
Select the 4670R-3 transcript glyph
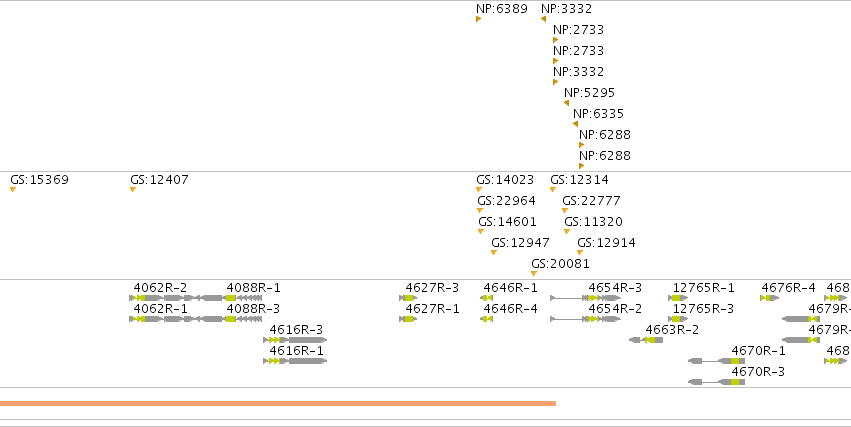point(716,383)
